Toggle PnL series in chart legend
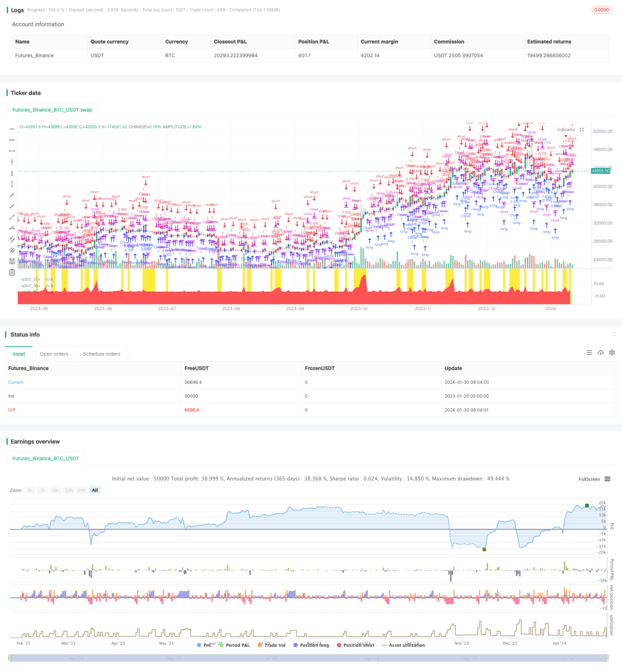The image size is (622, 672). (x=204, y=645)
